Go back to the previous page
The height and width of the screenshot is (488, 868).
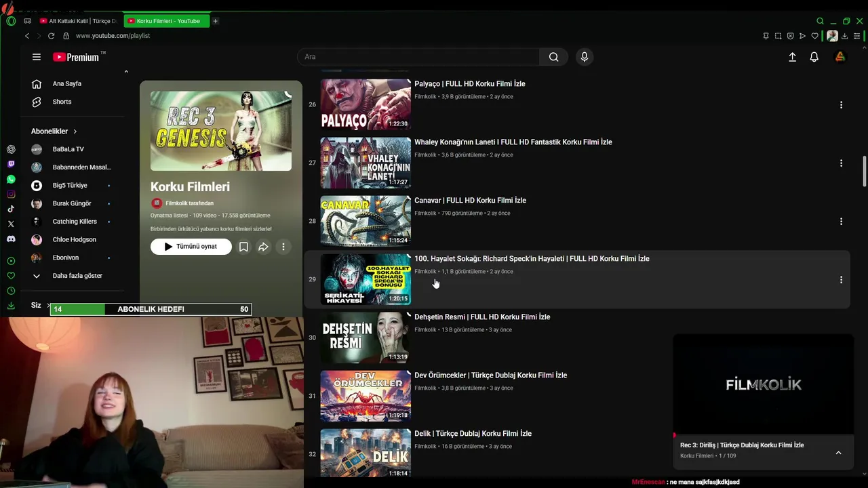(27, 36)
